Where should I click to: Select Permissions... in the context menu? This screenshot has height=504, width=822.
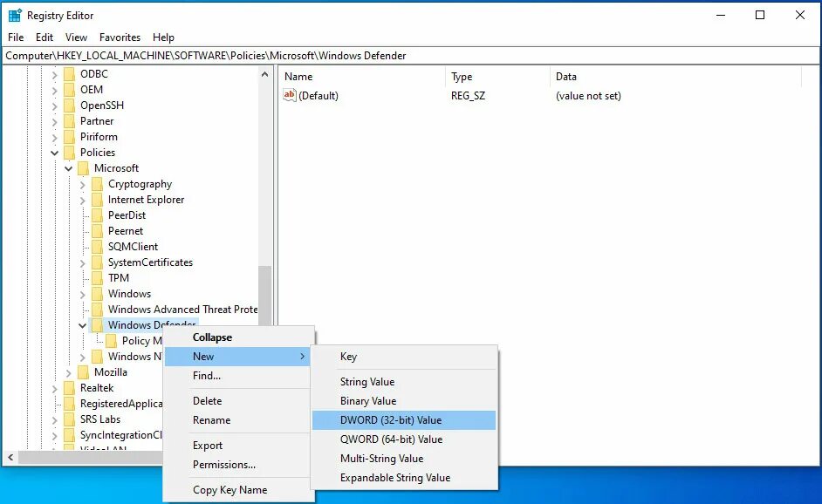point(237,465)
